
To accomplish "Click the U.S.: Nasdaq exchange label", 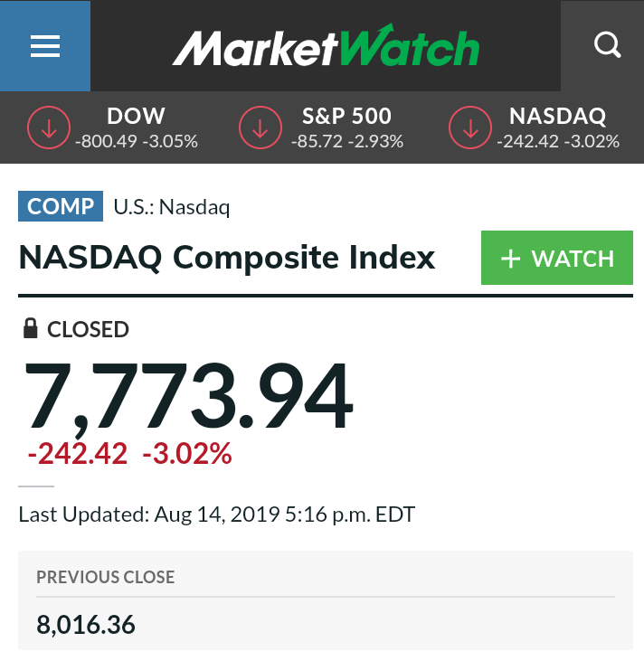I will pyautogui.click(x=172, y=208).
